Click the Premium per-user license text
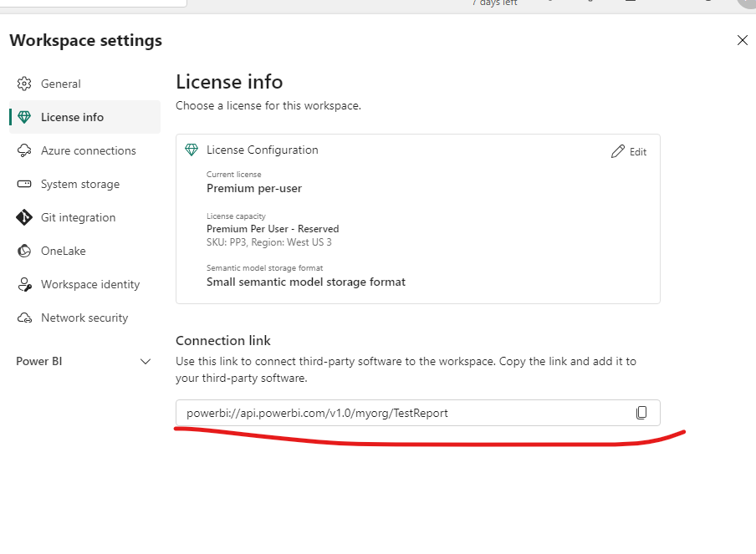Image resolution: width=756 pixels, height=554 pixels. (254, 188)
